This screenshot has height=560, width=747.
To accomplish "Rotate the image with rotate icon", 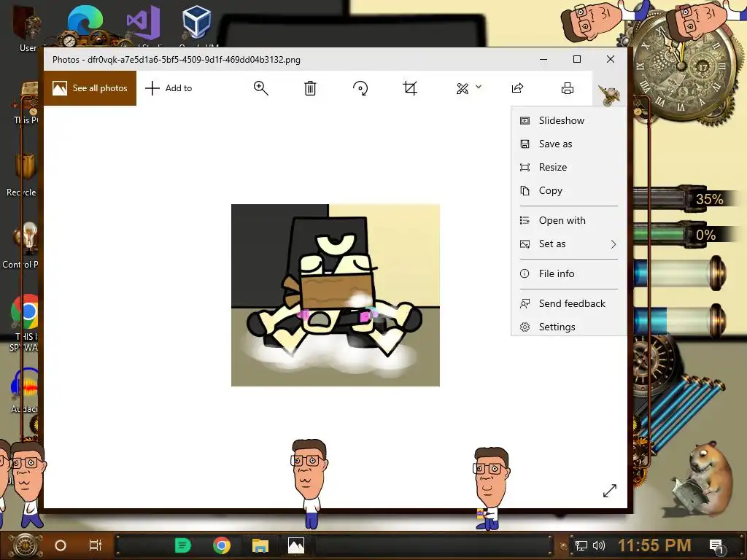I will (x=360, y=88).
